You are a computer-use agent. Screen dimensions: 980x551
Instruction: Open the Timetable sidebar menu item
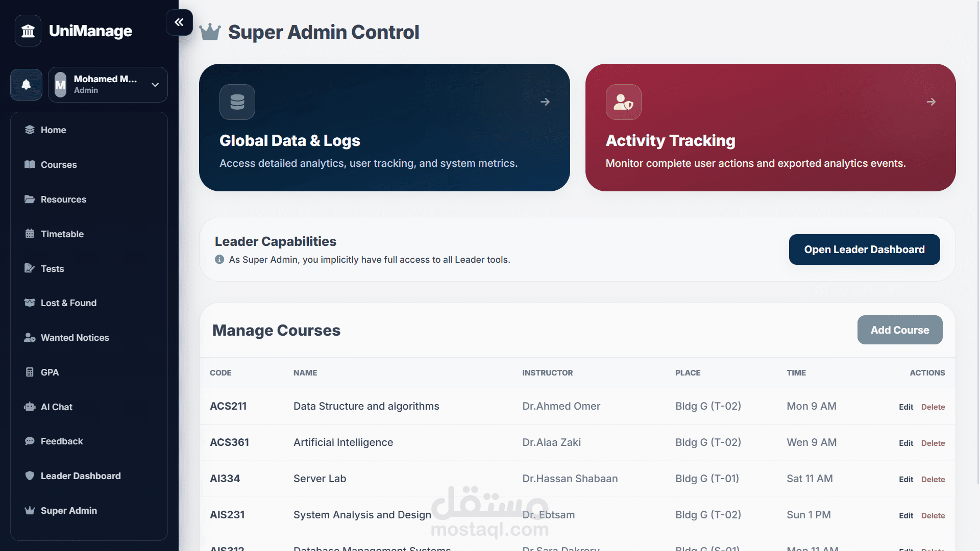pyautogui.click(x=62, y=234)
